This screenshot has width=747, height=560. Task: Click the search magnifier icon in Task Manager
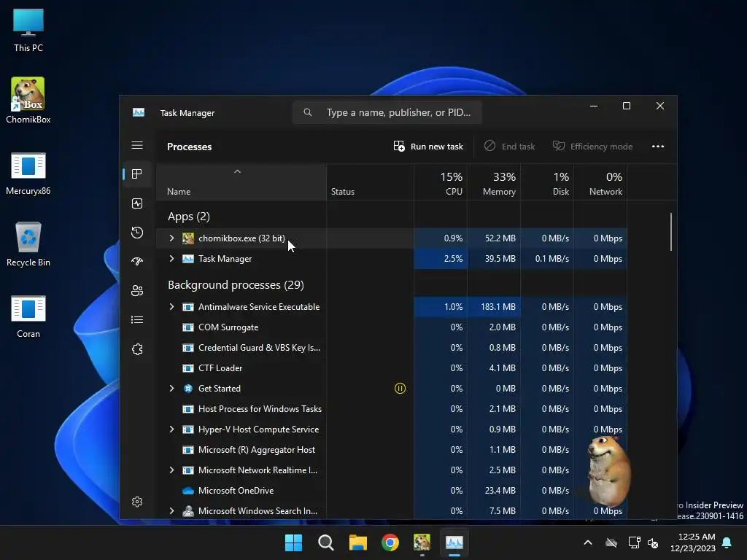tap(308, 112)
